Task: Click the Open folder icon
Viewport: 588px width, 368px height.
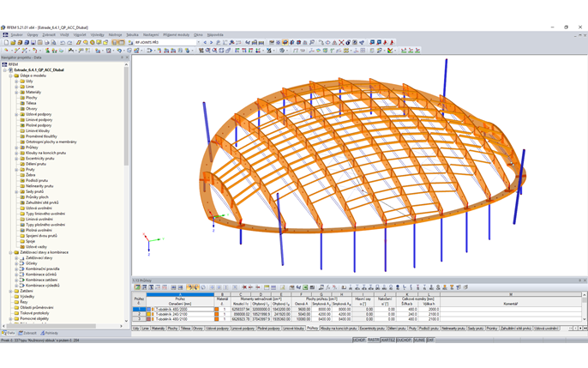Action: coord(13,42)
